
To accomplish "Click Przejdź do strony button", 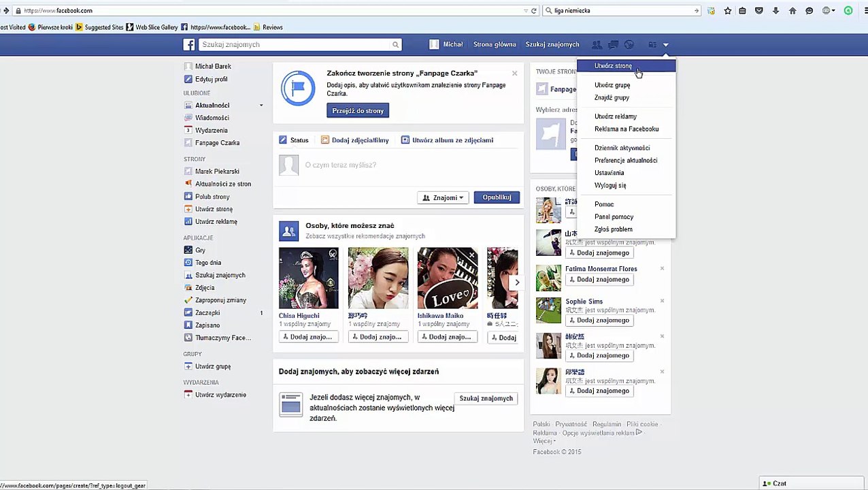I will pyautogui.click(x=358, y=111).
